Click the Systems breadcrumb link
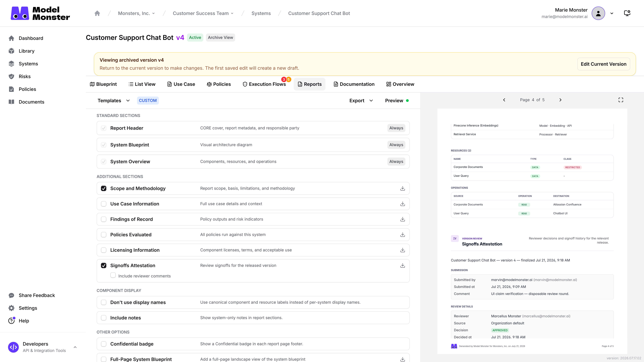This screenshot has height=362, width=644. [x=261, y=13]
